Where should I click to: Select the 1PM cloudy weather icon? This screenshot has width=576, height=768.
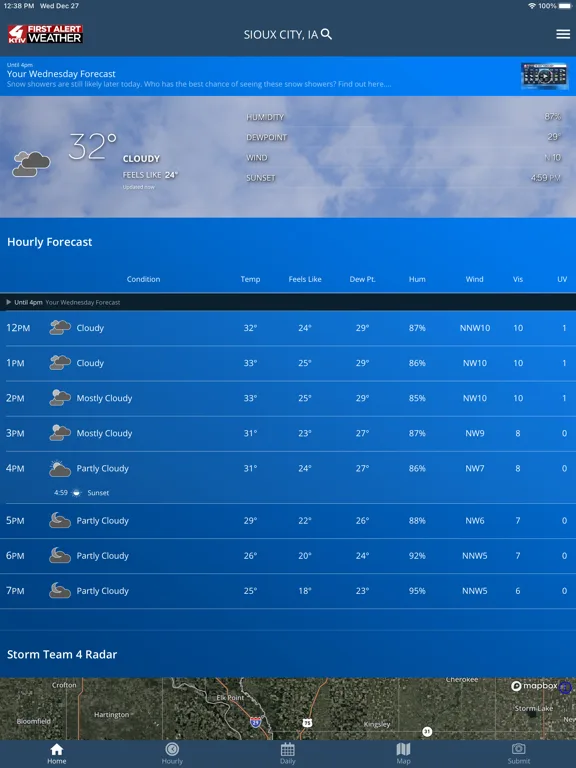tap(60, 363)
